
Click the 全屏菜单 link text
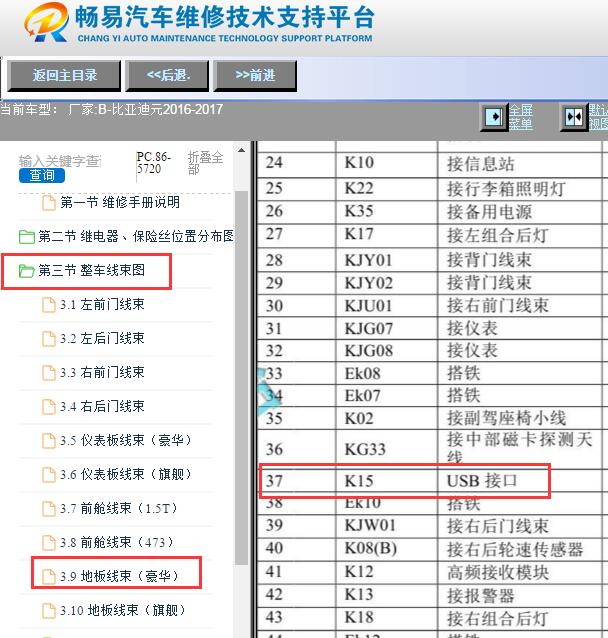point(521,117)
